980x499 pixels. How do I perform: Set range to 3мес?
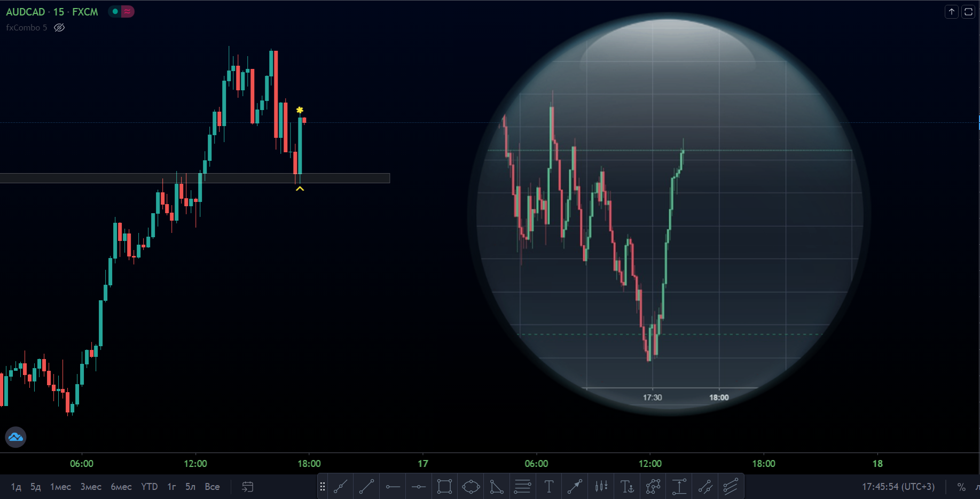pyautogui.click(x=91, y=487)
